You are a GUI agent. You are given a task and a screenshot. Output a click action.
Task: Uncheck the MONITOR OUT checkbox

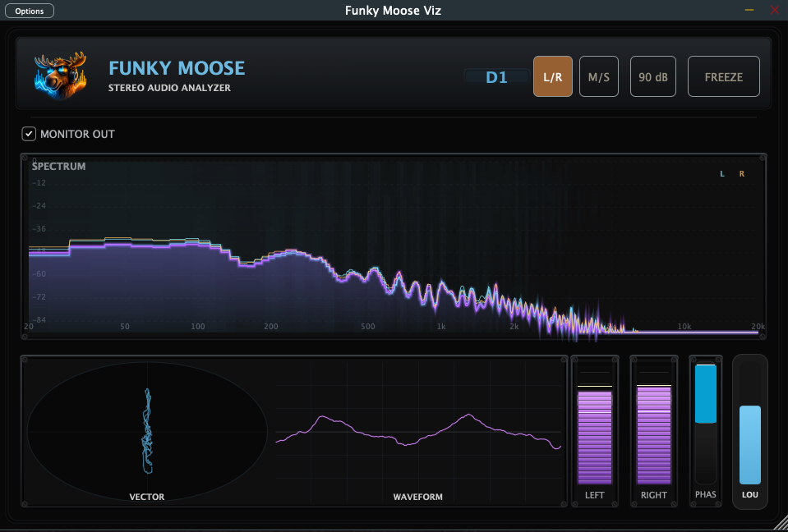point(30,134)
